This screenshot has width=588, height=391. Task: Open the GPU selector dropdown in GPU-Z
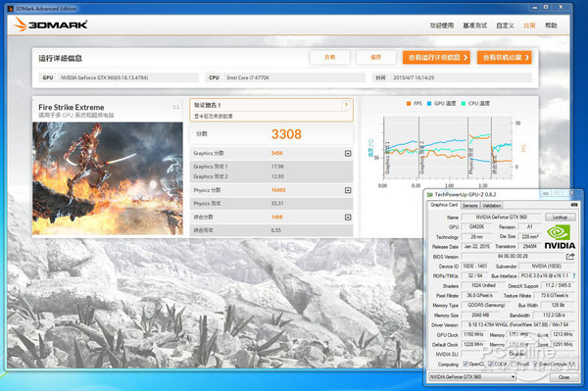pyautogui.click(x=471, y=376)
